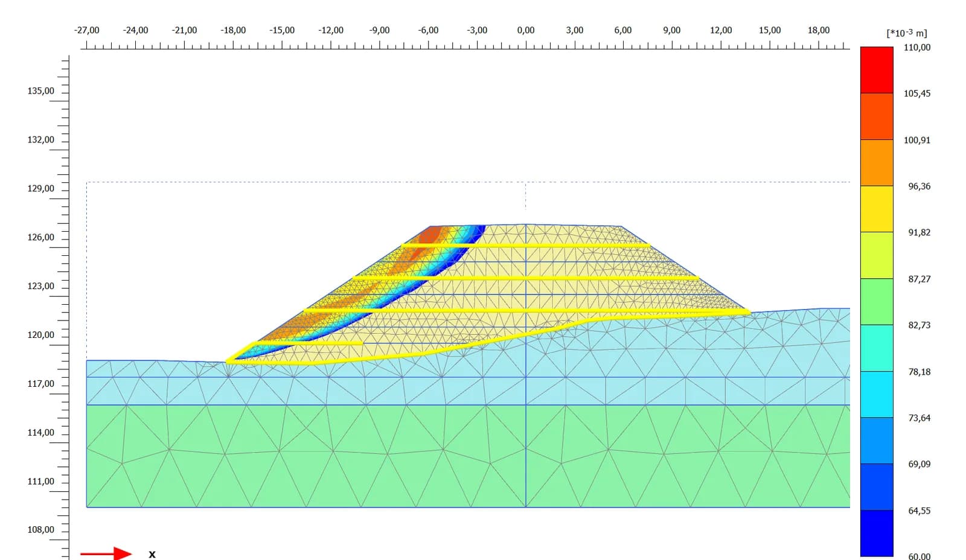Click legend value 78,18

(920, 372)
